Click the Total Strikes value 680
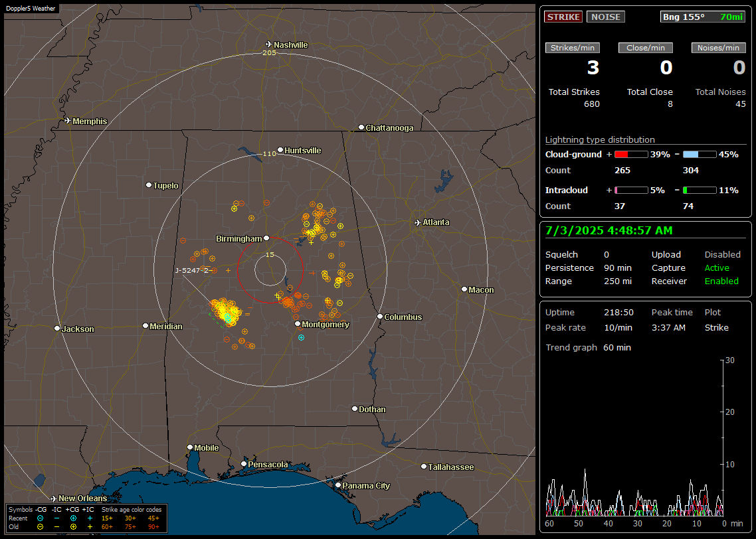The image size is (756, 539). (x=592, y=104)
